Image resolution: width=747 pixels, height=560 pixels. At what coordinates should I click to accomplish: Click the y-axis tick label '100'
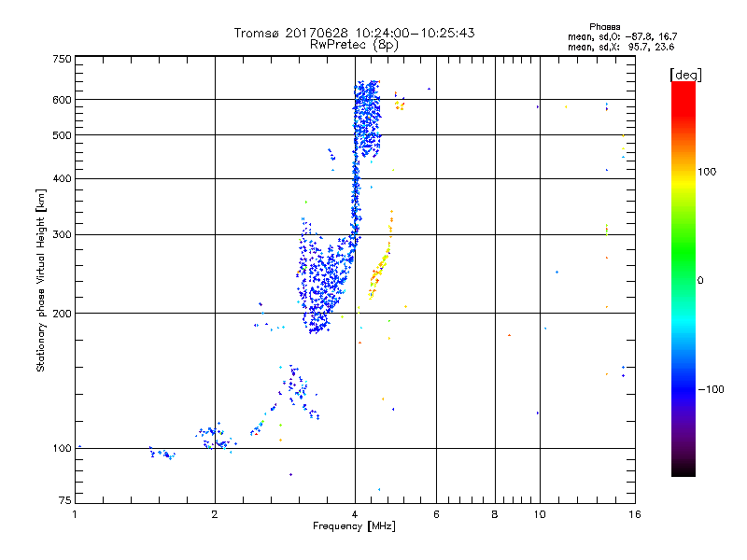click(x=62, y=449)
